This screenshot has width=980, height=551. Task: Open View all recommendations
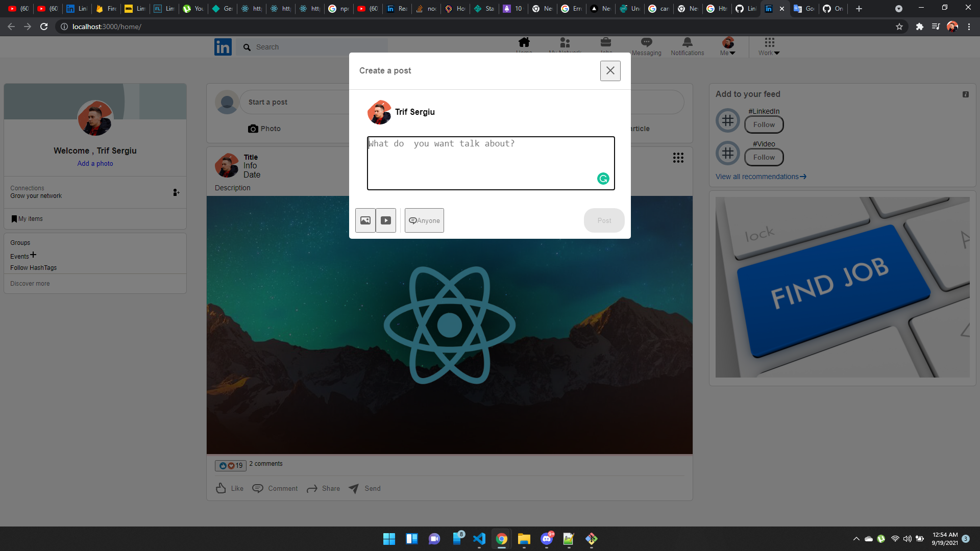(760, 177)
